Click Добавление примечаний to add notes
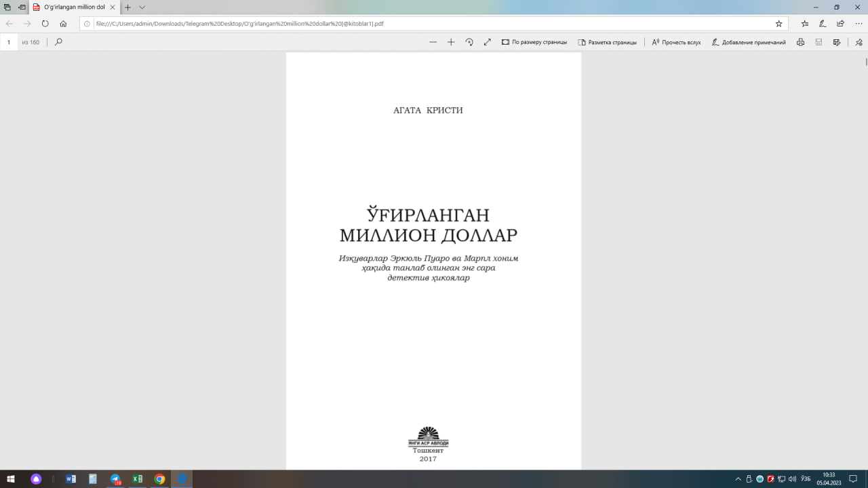Viewport: 868px width, 488px height. tap(749, 42)
